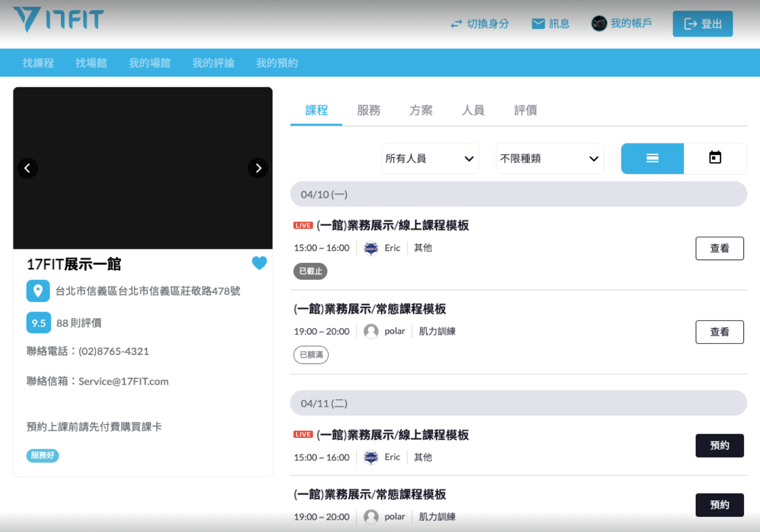Screen dimensions: 760x532
Task: Open 我的帳戶 link
Action: tap(631, 24)
